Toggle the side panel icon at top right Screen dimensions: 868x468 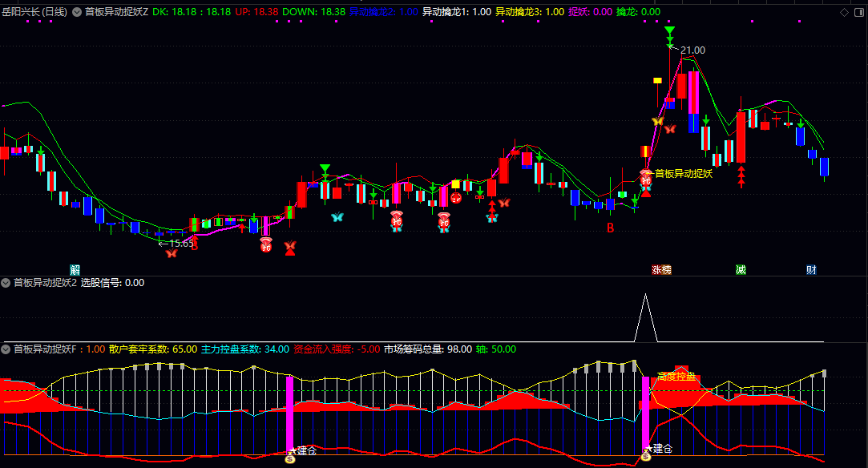pos(859,12)
